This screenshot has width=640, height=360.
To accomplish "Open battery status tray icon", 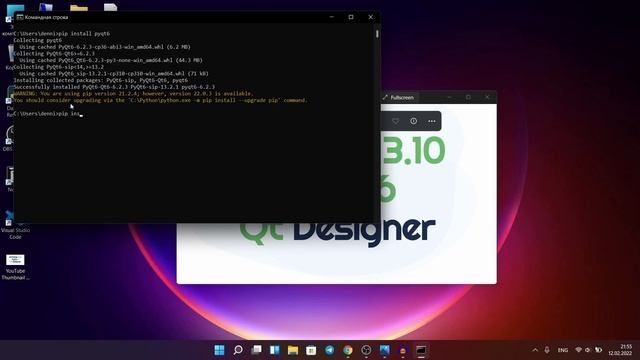I will click(598, 350).
